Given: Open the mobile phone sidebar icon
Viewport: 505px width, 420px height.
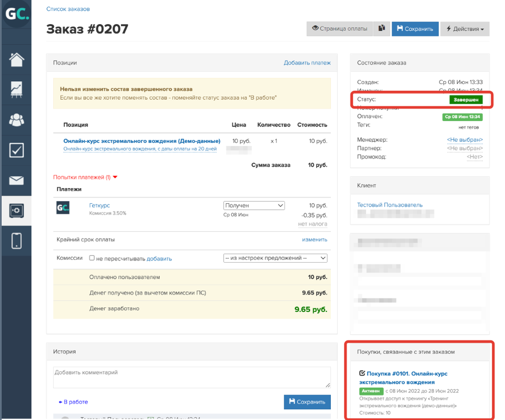Looking at the screenshot, I should tap(16, 241).
